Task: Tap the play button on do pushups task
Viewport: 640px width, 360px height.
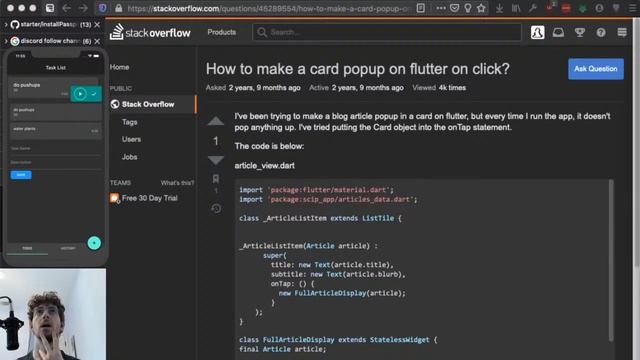Action: coord(80,94)
